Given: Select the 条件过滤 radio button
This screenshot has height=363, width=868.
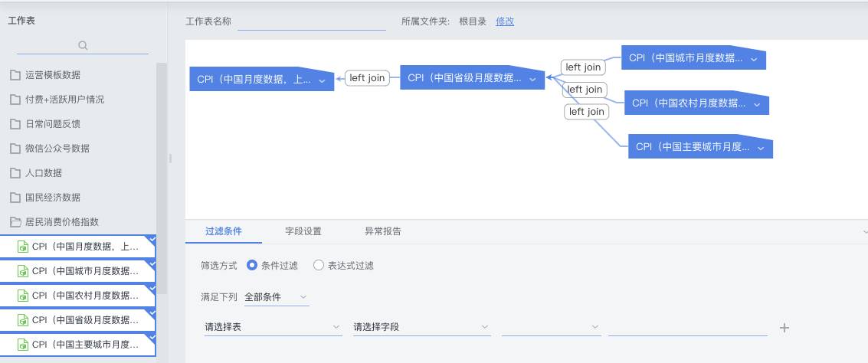Looking at the screenshot, I should [x=252, y=266].
